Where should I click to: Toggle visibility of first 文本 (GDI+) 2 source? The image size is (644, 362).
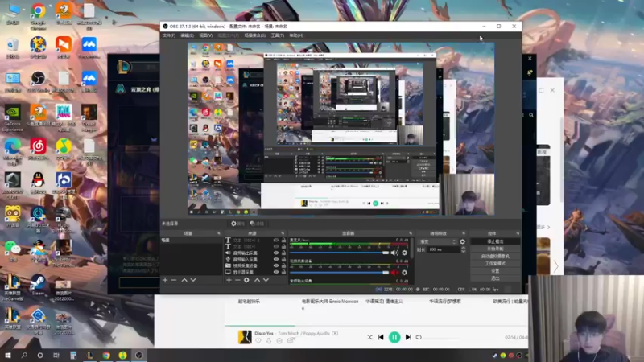coord(276,241)
